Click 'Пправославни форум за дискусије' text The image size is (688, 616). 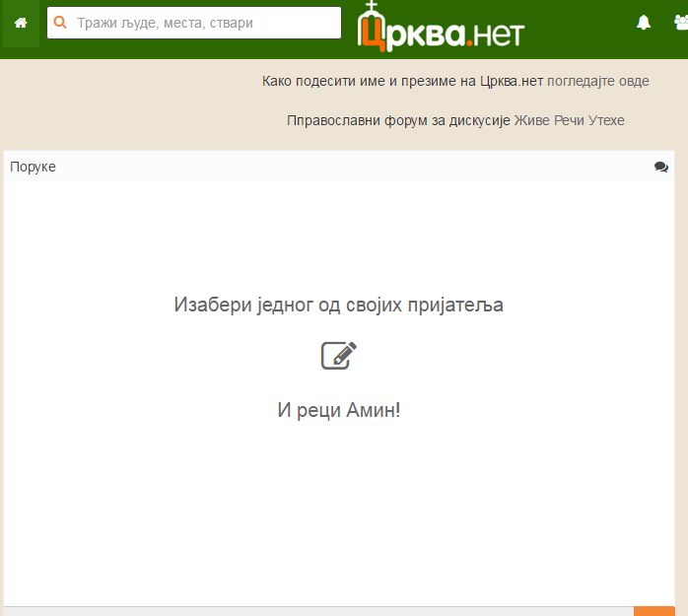pos(398,120)
